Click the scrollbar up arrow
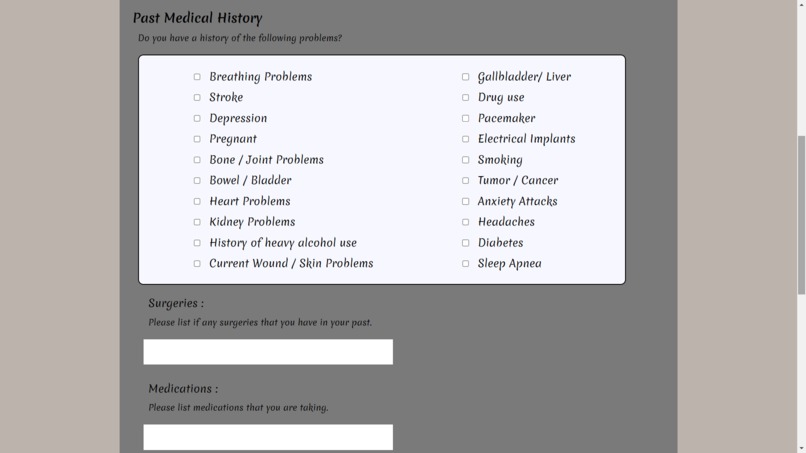This screenshot has height=453, width=806. pyautogui.click(x=801, y=4)
